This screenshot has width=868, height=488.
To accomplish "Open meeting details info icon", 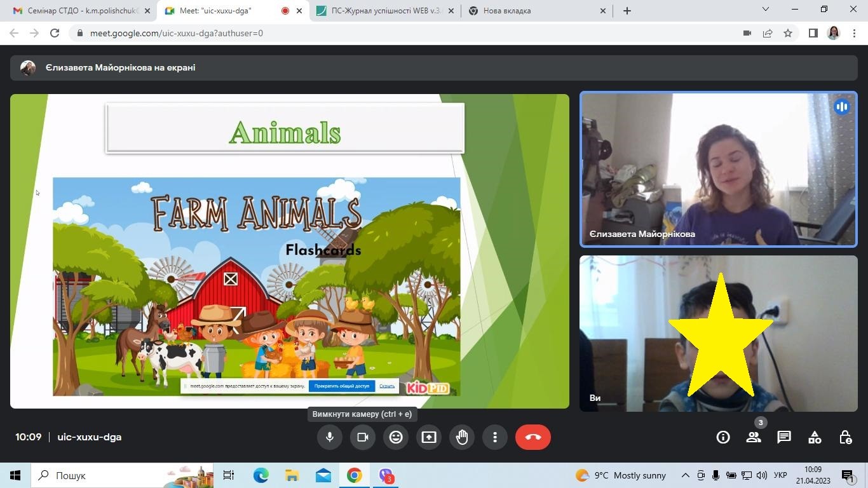I will pos(723,437).
